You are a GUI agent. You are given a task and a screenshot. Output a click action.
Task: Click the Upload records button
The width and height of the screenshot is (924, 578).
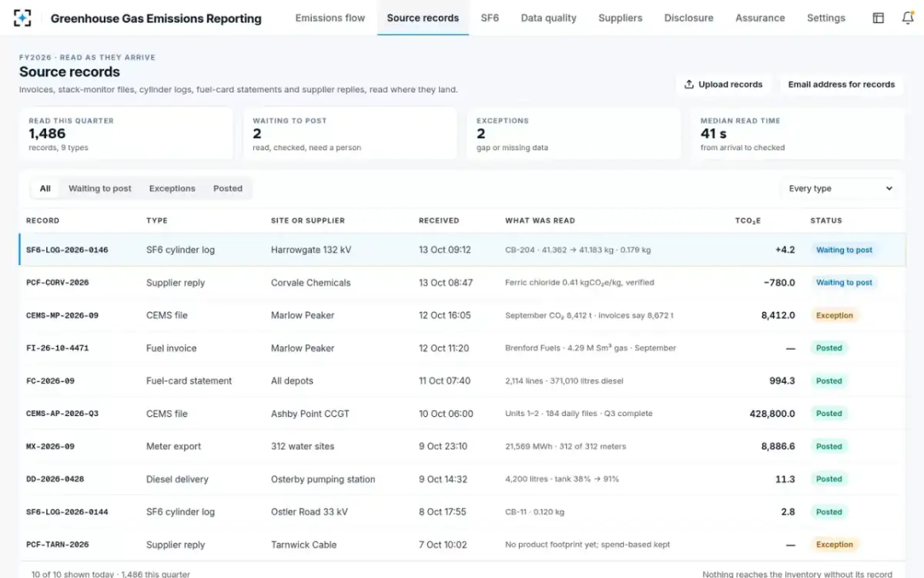[x=723, y=85]
